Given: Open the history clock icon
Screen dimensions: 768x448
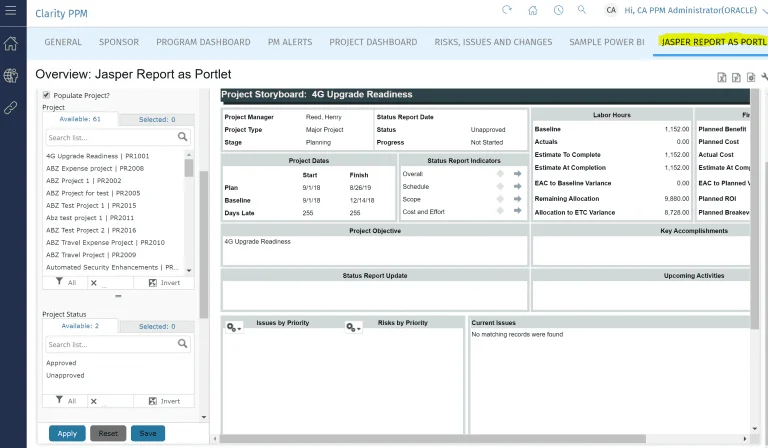Looking at the screenshot, I should point(558,10).
